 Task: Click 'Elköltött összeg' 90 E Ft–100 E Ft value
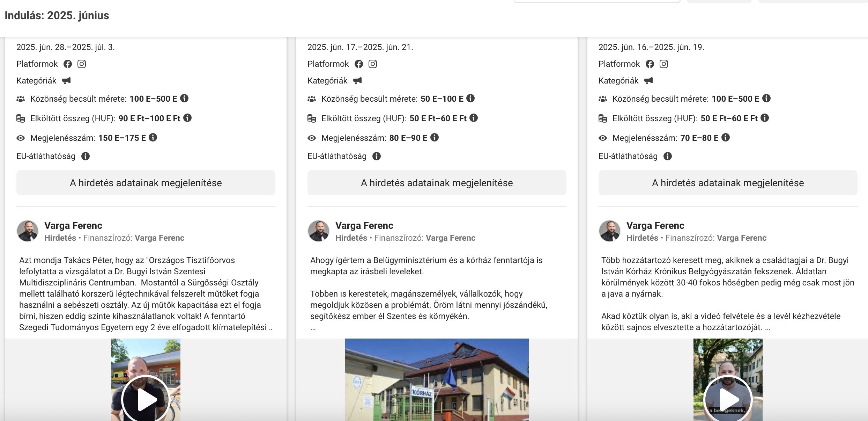pyautogui.click(x=149, y=118)
